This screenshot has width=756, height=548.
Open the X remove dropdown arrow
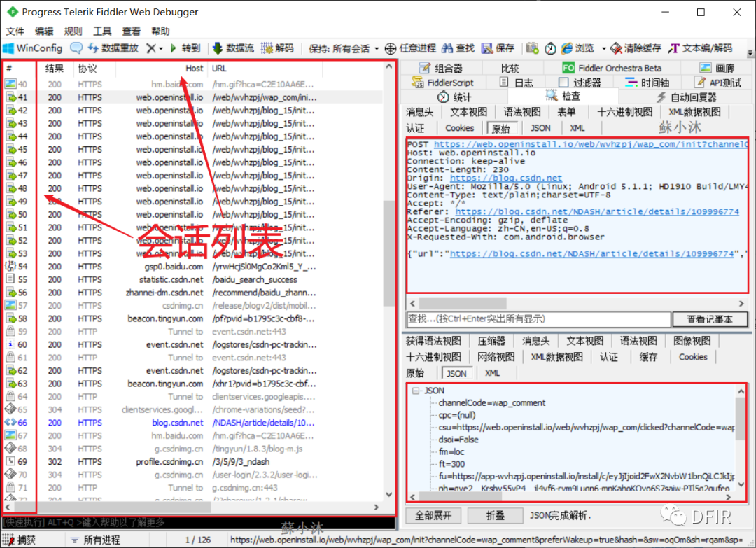click(161, 49)
